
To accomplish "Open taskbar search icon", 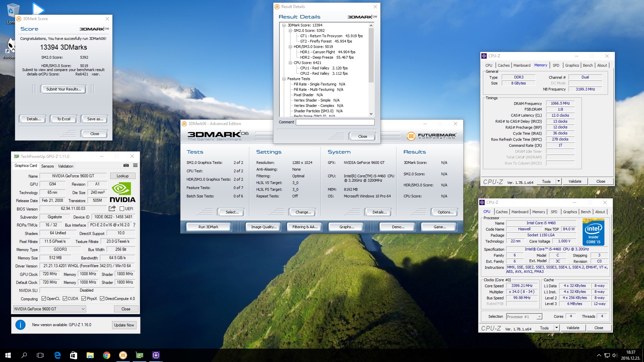I will pyautogui.click(x=24, y=355).
